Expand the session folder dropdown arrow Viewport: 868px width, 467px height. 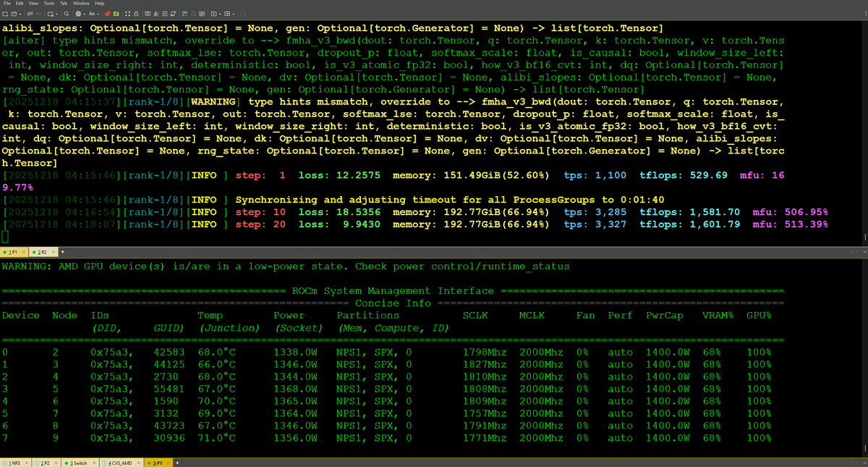tap(20, 14)
